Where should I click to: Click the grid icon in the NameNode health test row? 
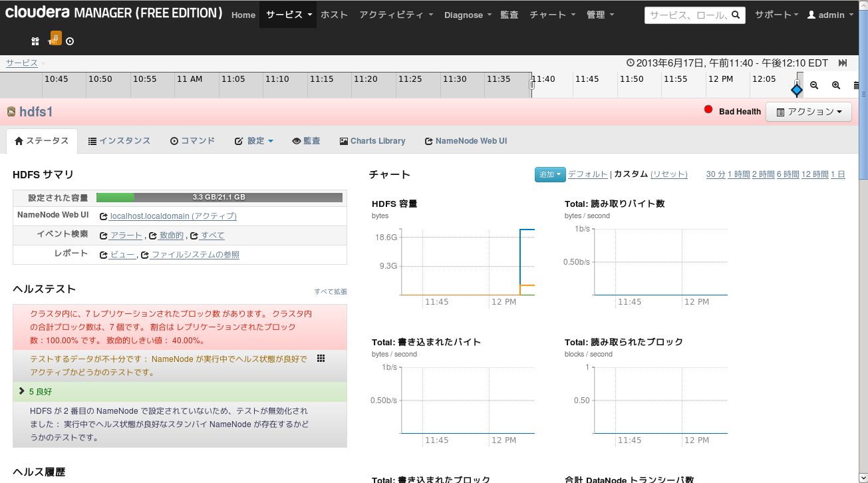tap(321, 359)
